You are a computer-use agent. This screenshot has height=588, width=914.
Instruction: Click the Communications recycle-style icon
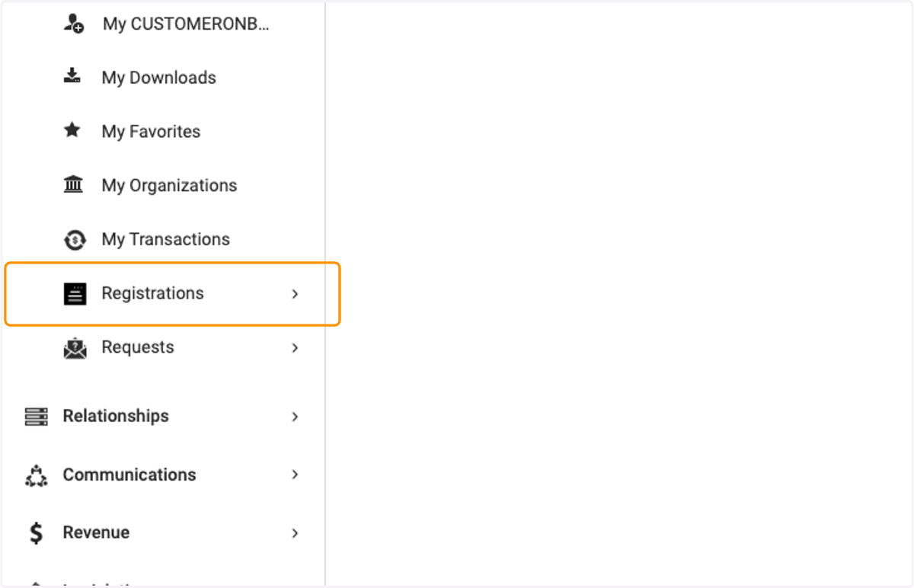36,475
